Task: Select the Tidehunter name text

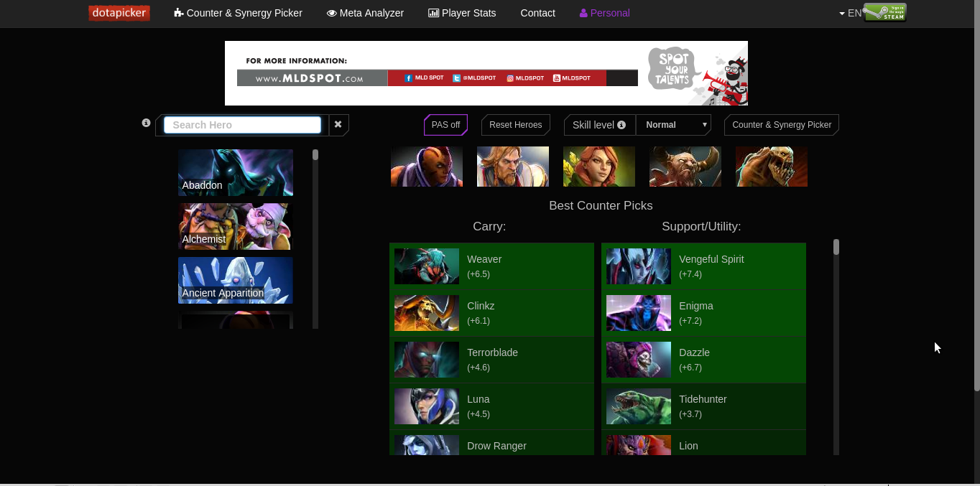Action: (x=703, y=399)
